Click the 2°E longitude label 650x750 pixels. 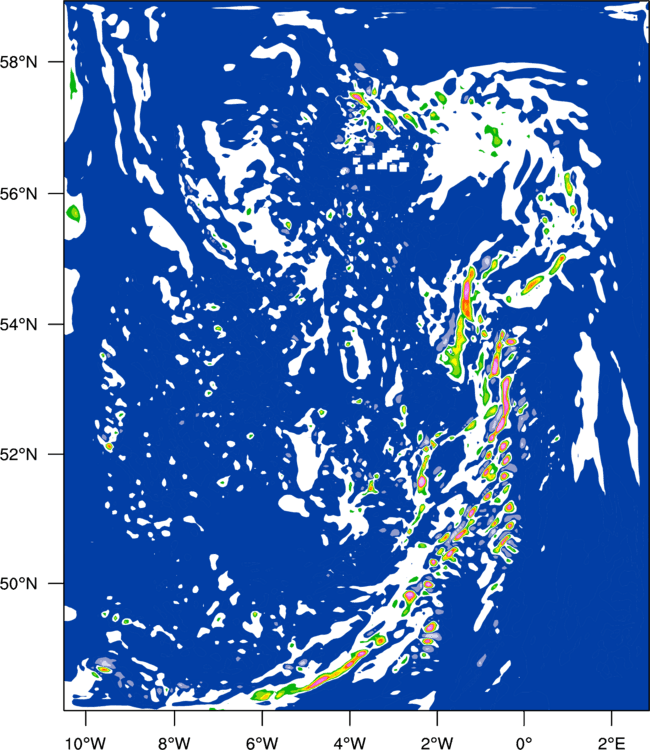tap(612, 743)
